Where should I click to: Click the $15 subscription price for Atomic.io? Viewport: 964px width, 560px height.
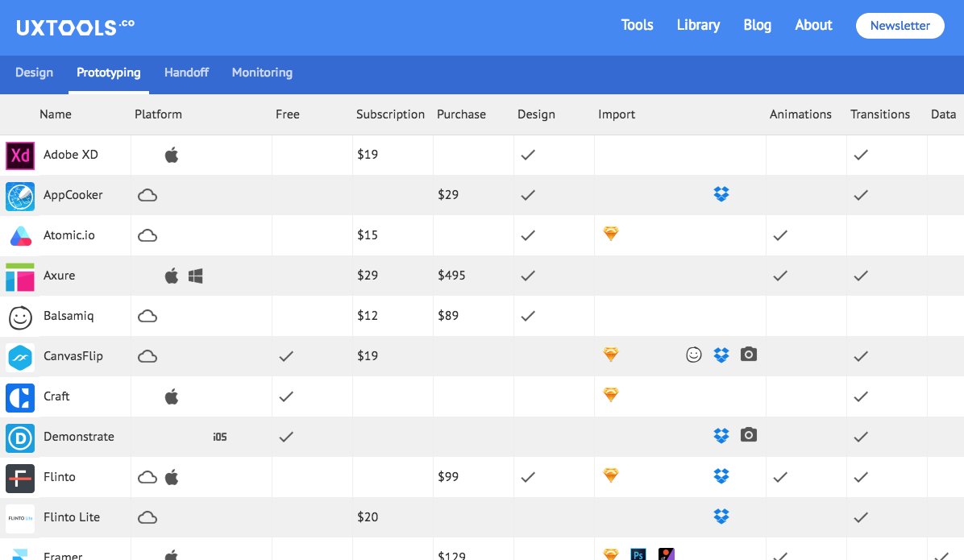click(367, 235)
